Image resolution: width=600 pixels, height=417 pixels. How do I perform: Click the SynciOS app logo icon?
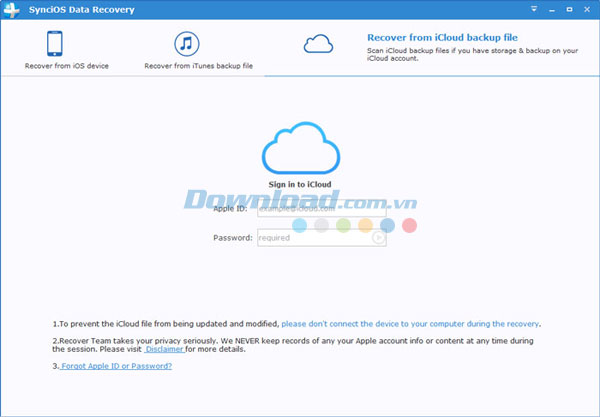tap(11, 10)
